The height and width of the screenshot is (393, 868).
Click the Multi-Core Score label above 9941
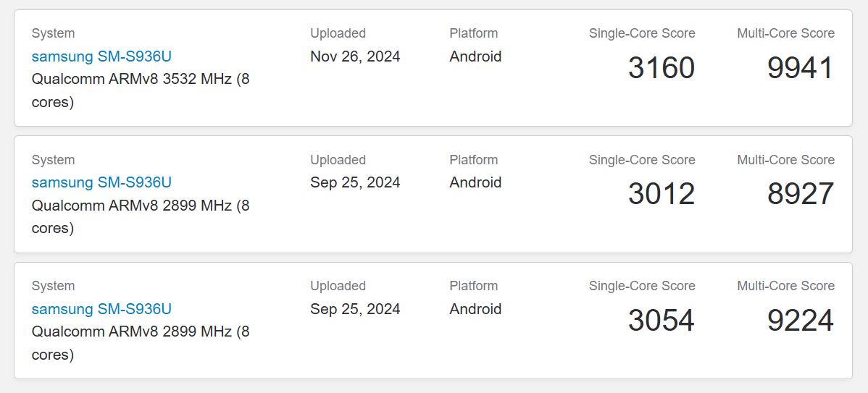[x=785, y=33]
